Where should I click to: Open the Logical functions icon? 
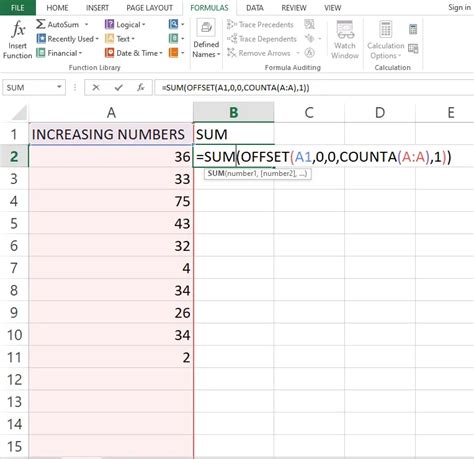tap(109, 24)
